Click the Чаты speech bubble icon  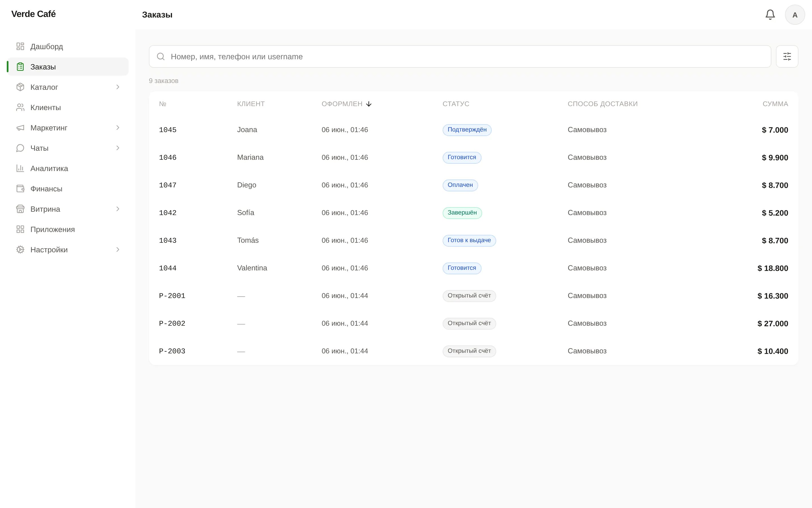(x=20, y=148)
